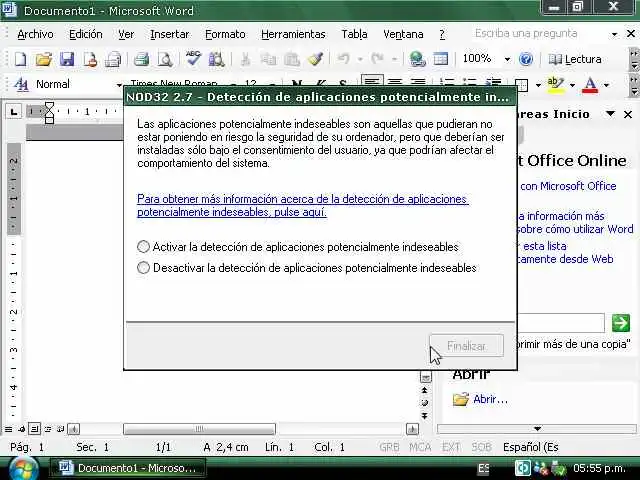The height and width of the screenshot is (480, 640).
Task: Click the taskbar clock 05:55 p.m.
Action: click(x=599, y=468)
